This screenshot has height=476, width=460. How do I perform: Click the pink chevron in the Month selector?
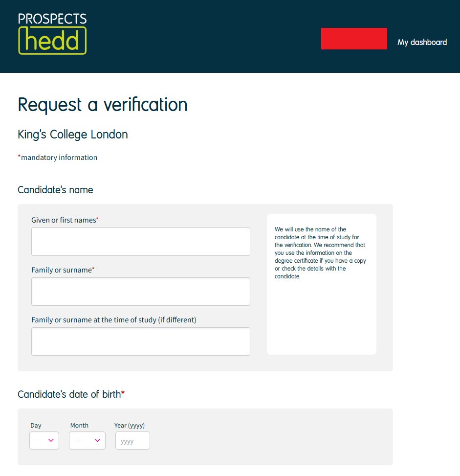[97, 440]
